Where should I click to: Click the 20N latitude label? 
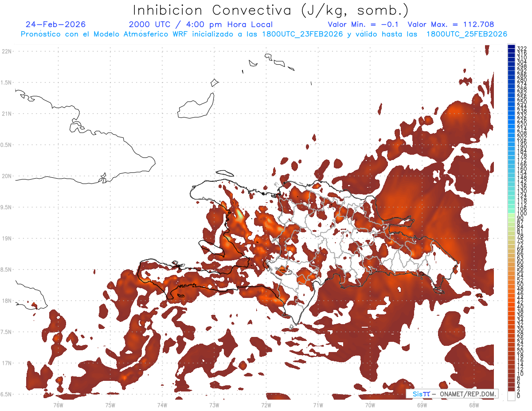7,176
